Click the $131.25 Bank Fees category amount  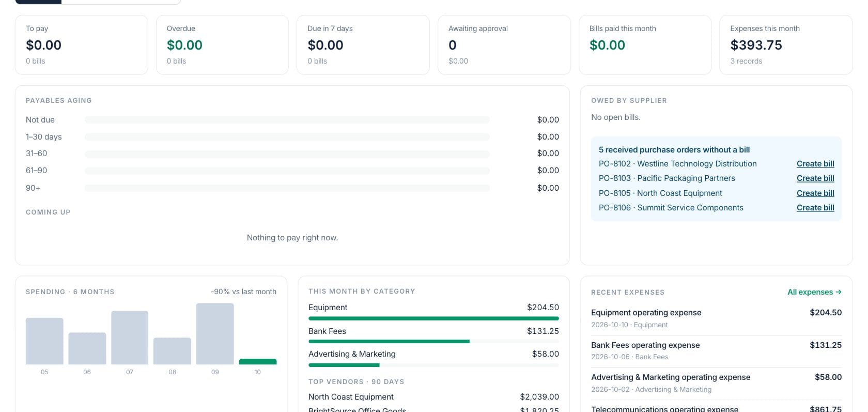[543, 331]
